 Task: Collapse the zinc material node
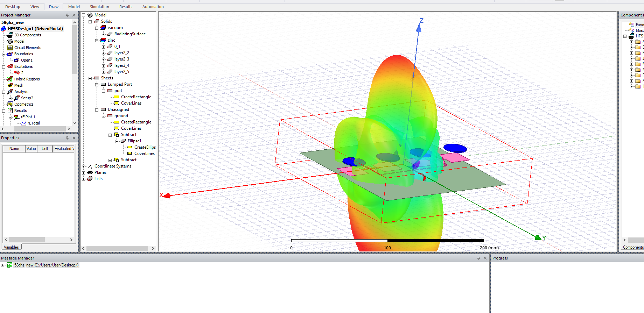tap(97, 41)
